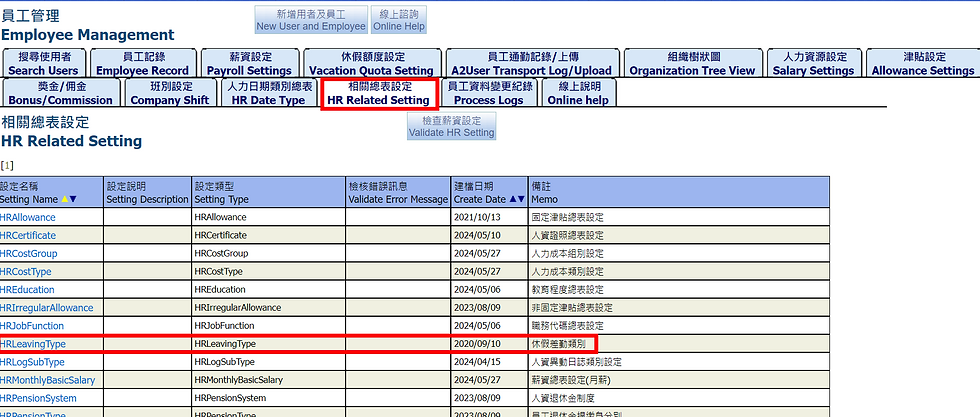Select memo text 人資退休金制度
Viewport: 980px width, 417px height.
point(563,398)
